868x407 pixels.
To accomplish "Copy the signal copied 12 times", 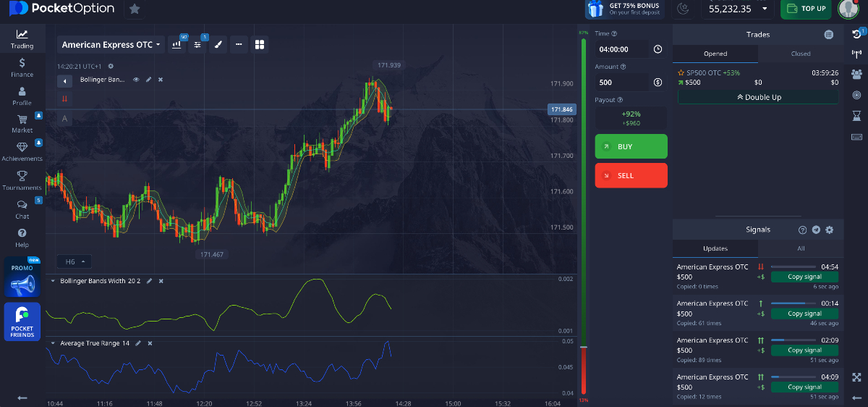I will coord(804,387).
